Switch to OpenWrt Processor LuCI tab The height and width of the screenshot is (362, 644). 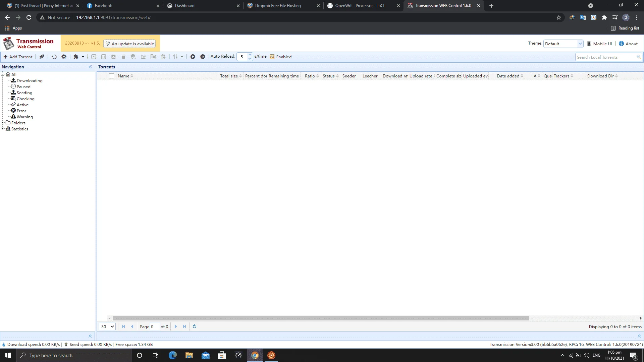point(364,6)
